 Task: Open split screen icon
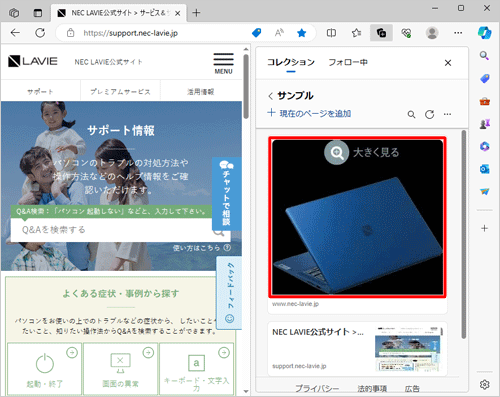[331, 33]
